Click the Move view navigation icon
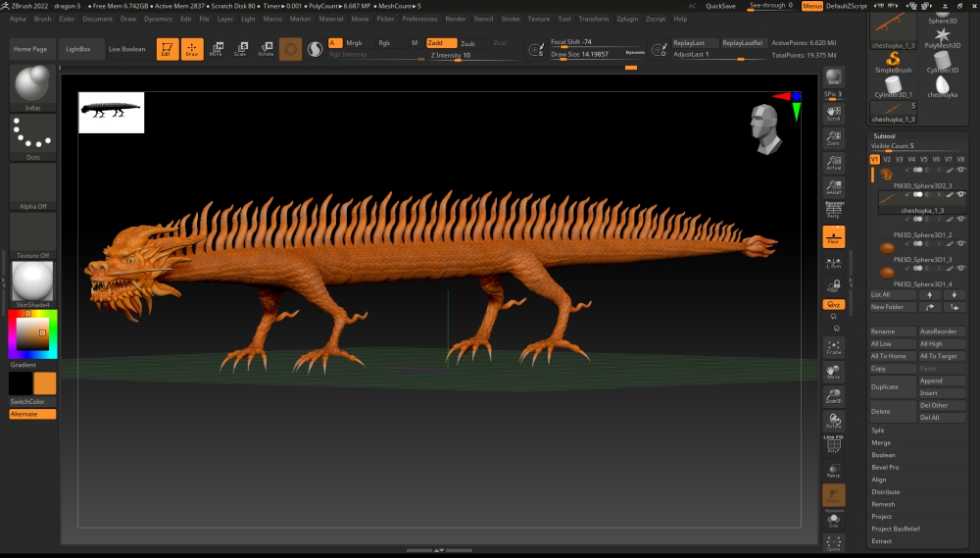 click(834, 372)
